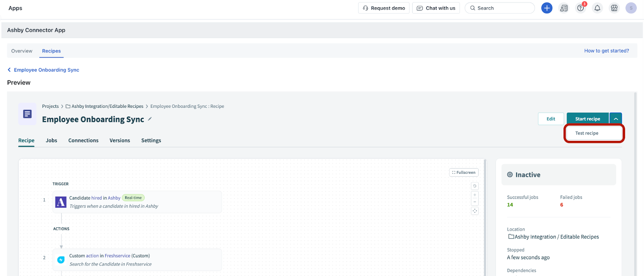Click the successful jobs count 14
The width and height of the screenshot is (644, 276).
click(510, 205)
